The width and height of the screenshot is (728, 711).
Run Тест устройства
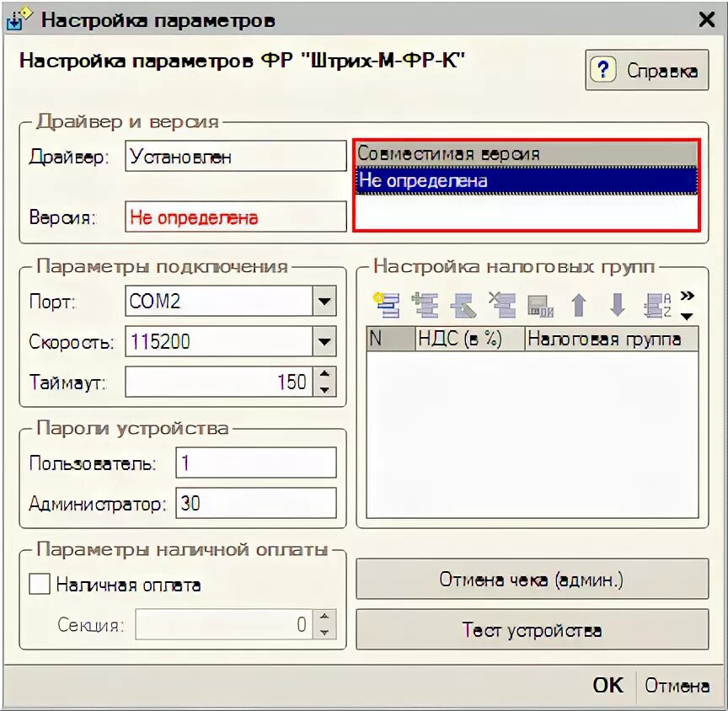coord(532,630)
